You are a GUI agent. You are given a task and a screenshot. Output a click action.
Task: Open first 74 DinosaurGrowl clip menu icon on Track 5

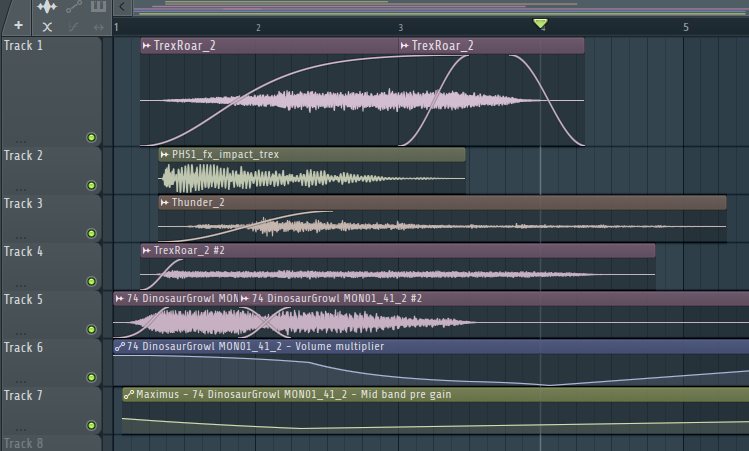[x=119, y=299]
